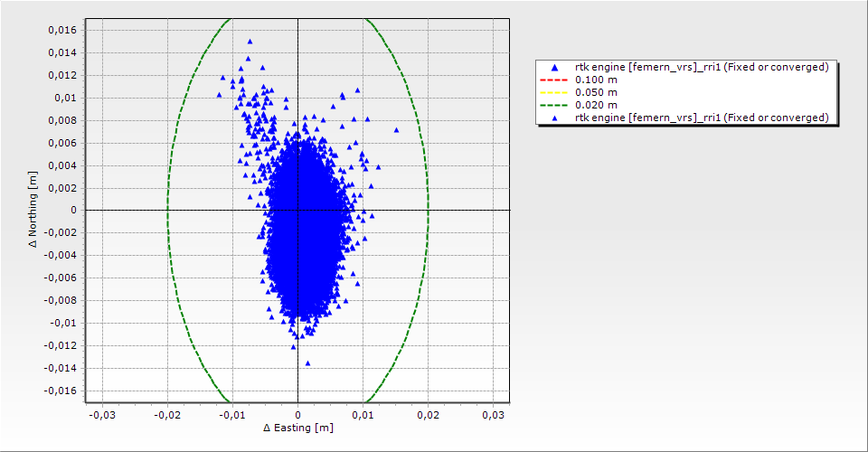Click the 0,02 tick on Easting axis
Screen dimensions: 868x452
pos(428,414)
